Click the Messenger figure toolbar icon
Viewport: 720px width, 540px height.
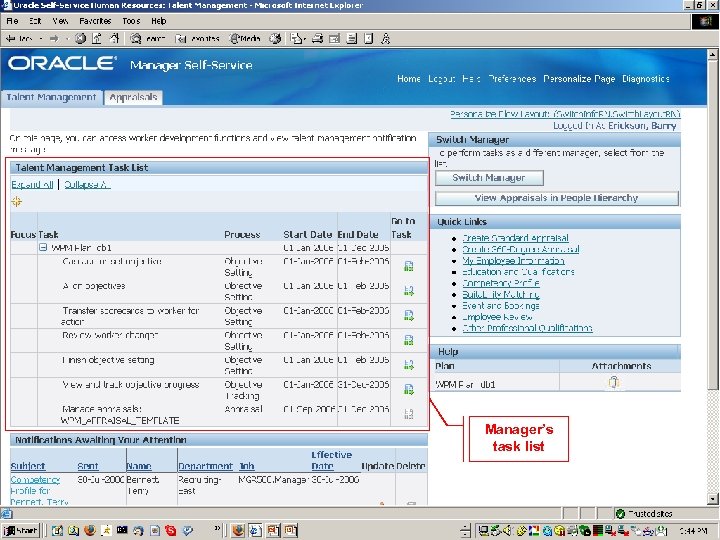386,39
